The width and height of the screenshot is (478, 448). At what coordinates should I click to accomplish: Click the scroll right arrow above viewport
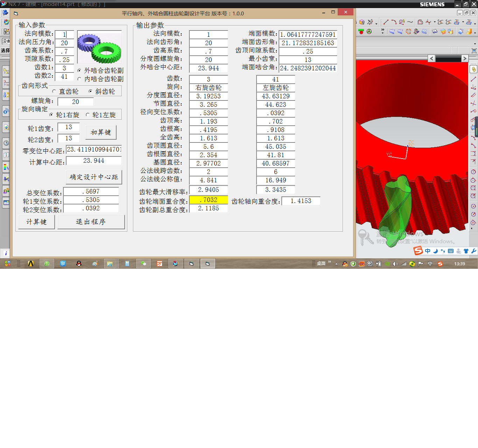465,58
